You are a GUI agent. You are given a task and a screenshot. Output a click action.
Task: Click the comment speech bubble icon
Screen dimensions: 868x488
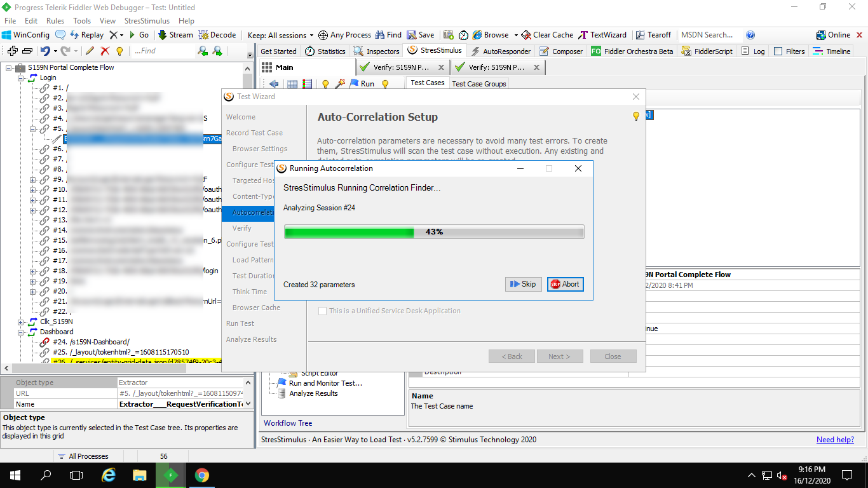60,35
